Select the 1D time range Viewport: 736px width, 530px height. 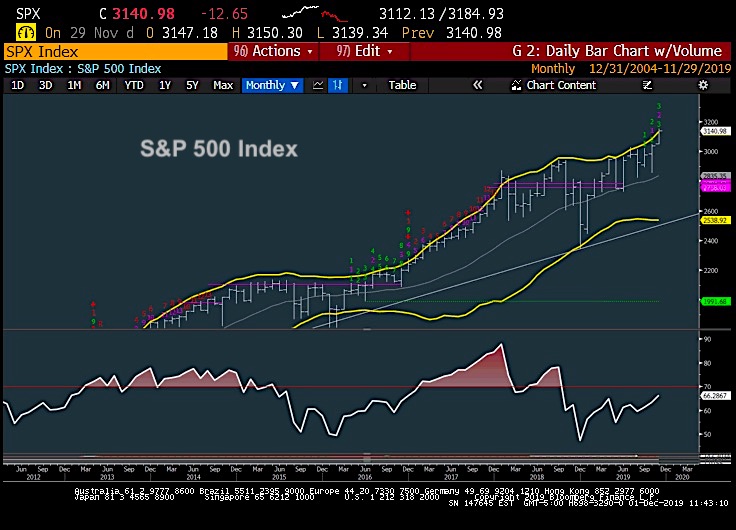17,85
